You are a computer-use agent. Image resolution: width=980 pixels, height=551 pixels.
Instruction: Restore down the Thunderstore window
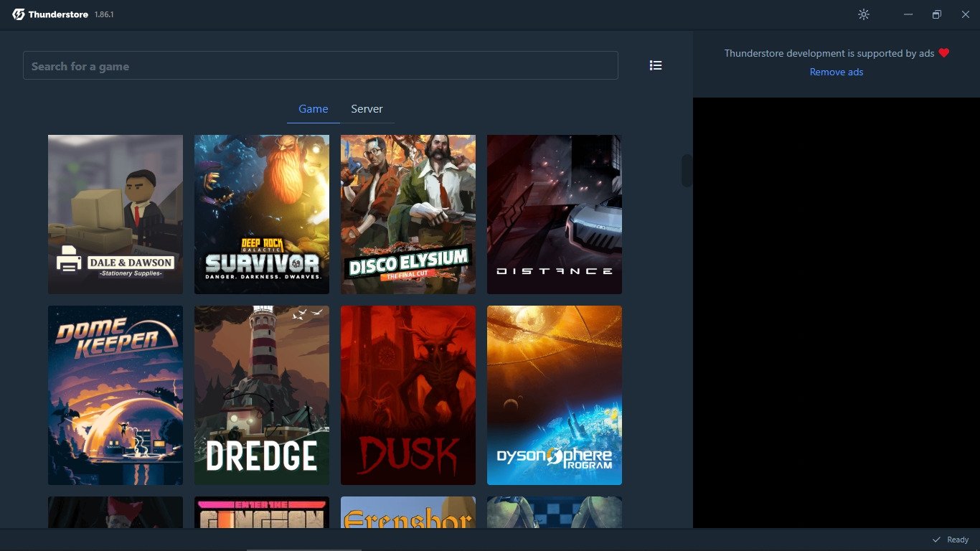(x=937, y=14)
